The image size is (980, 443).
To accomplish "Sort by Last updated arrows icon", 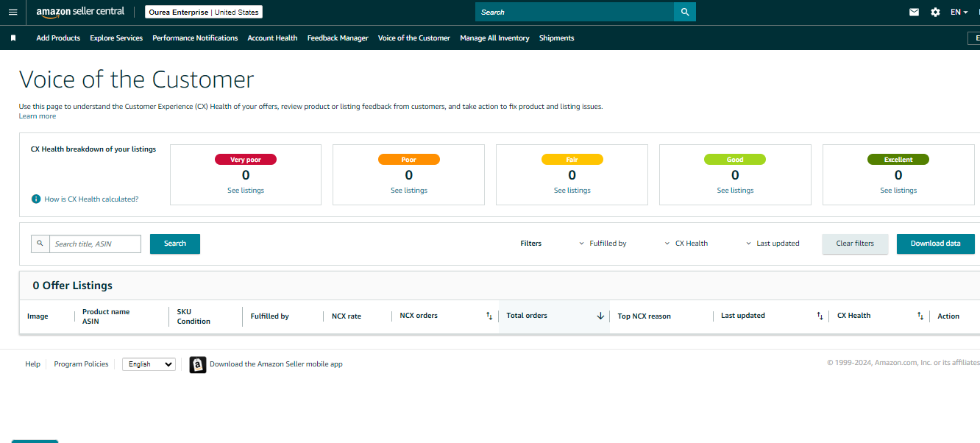I will pyautogui.click(x=820, y=316).
